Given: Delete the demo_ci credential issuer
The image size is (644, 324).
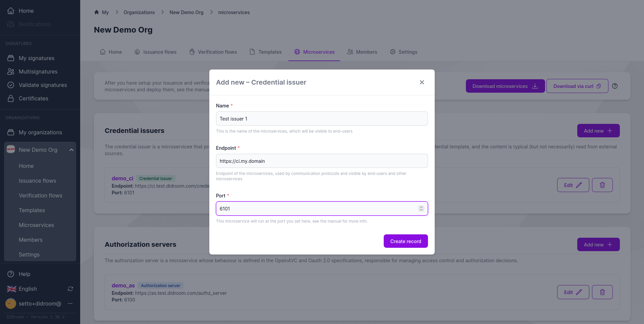Looking at the screenshot, I should click(602, 185).
